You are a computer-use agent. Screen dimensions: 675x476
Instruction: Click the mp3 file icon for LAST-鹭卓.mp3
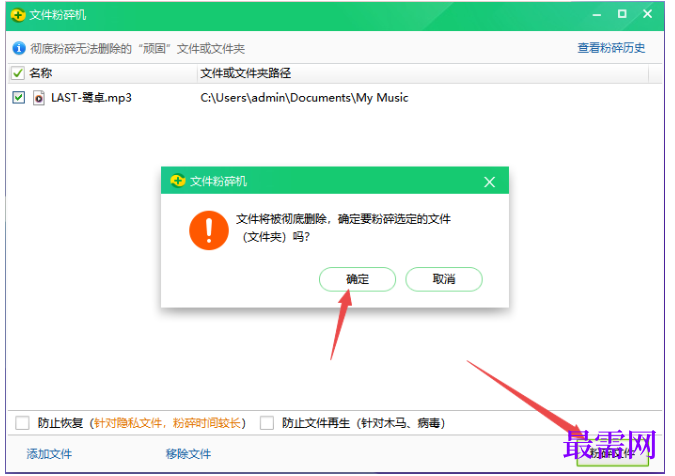point(39,98)
